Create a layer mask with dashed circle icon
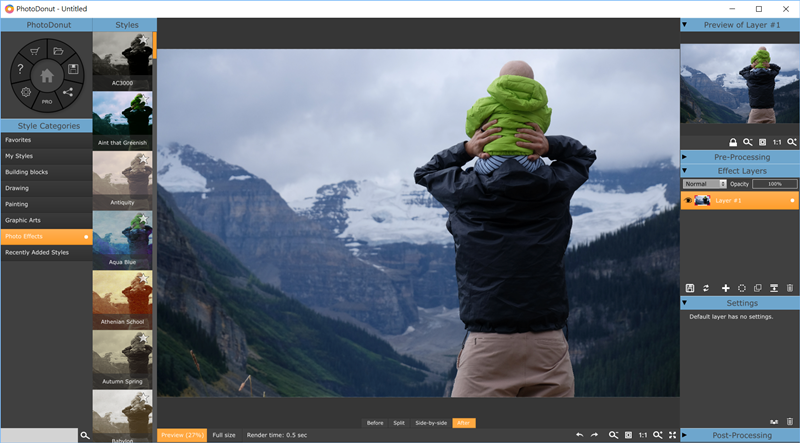Screen dimensions: 800x443 742,288
